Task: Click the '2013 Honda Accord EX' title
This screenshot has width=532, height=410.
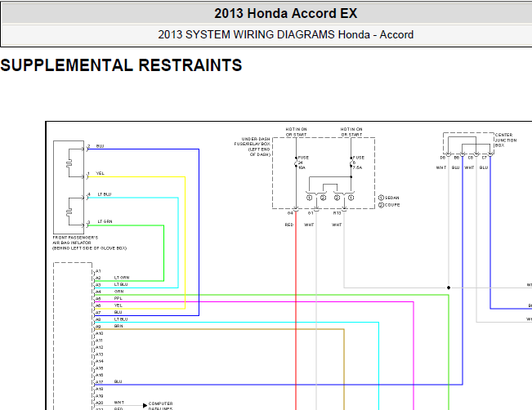Action: [x=286, y=14]
